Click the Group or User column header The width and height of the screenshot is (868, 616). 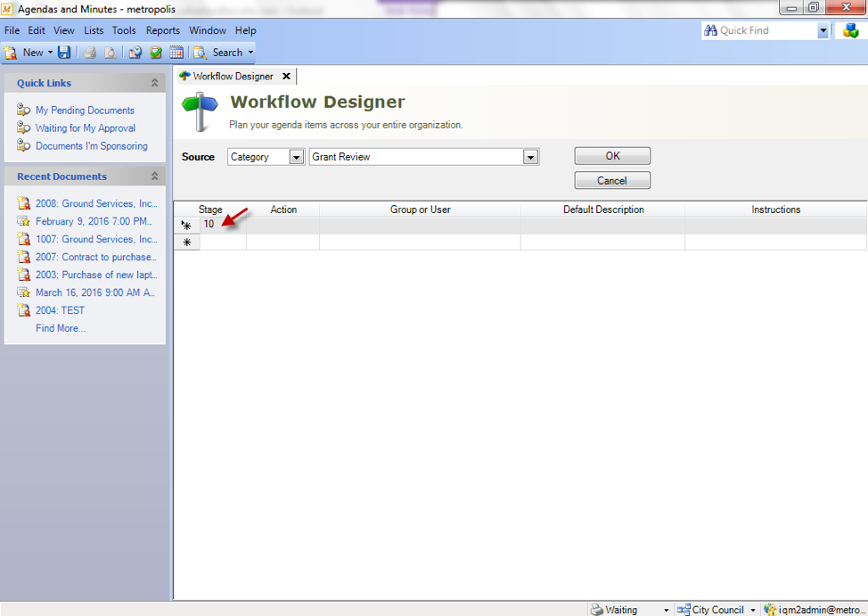[420, 209]
